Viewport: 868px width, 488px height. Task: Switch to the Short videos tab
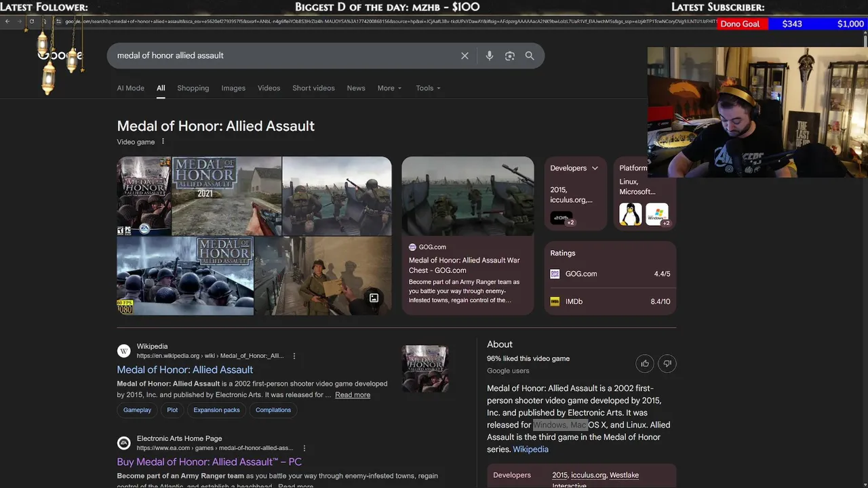pyautogui.click(x=313, y=88)
